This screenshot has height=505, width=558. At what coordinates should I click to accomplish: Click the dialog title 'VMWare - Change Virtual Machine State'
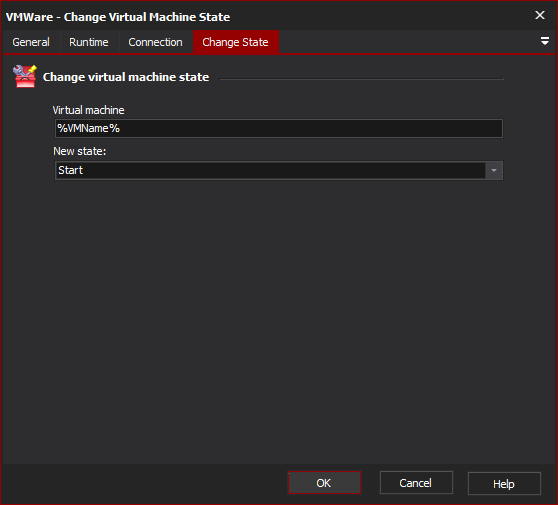[x=118, y=17]
